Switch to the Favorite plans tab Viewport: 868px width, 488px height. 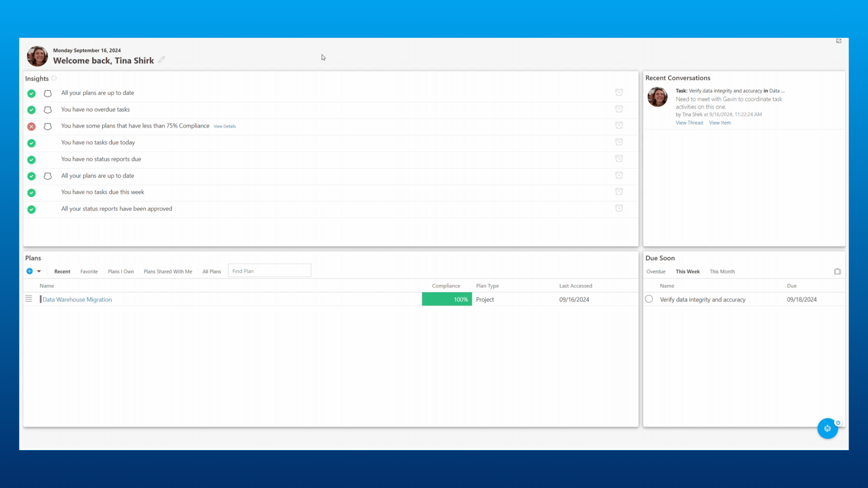pos(89,272)
